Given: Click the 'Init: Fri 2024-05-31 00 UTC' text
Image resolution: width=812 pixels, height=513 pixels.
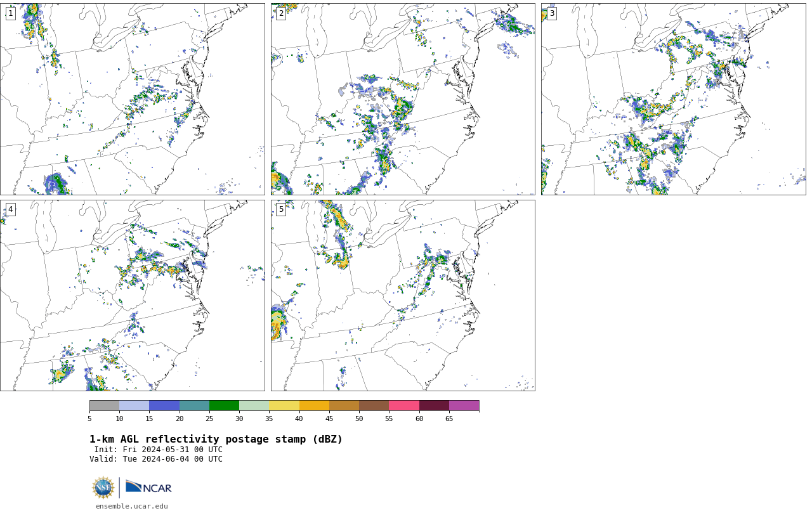Looking at the screenshot, I should (x=159, y=450).
